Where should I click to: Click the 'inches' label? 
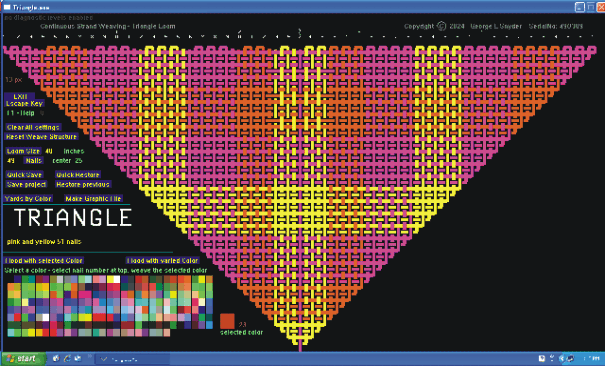click(x=74, y=151)
